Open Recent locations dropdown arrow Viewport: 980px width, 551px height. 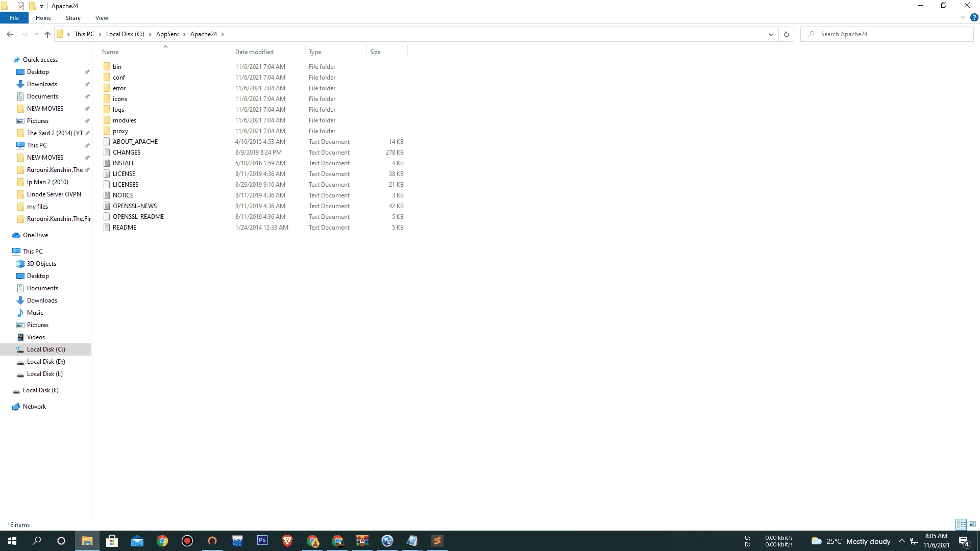37,34
